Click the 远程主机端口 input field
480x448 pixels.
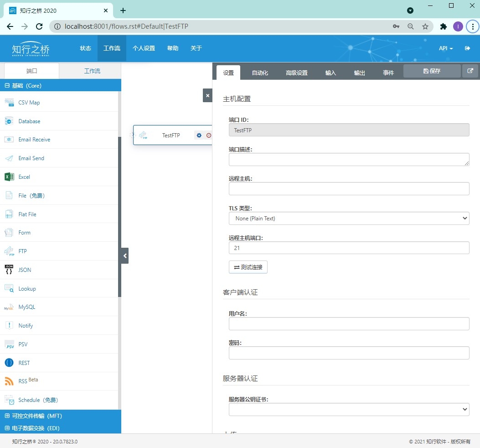coord(349,248)
